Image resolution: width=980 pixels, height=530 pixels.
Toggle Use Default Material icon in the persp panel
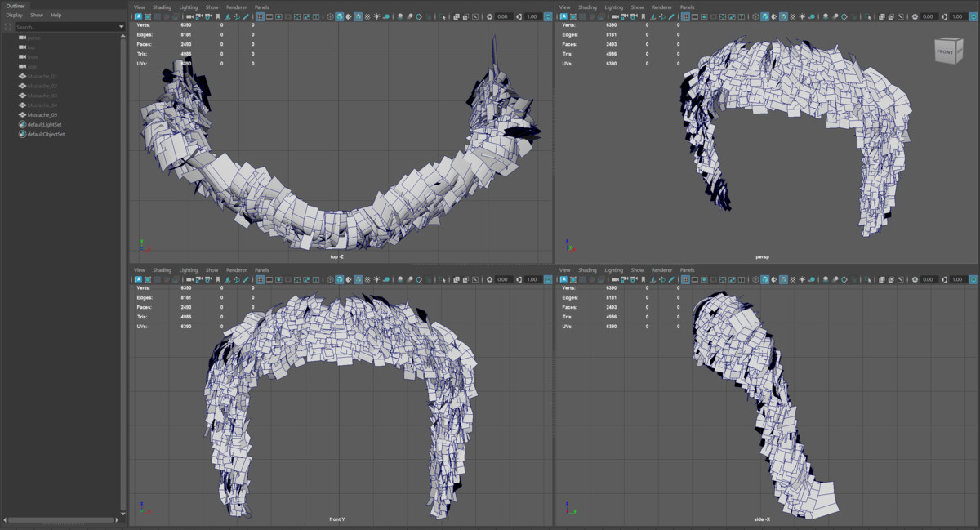(x=773, y=16)
